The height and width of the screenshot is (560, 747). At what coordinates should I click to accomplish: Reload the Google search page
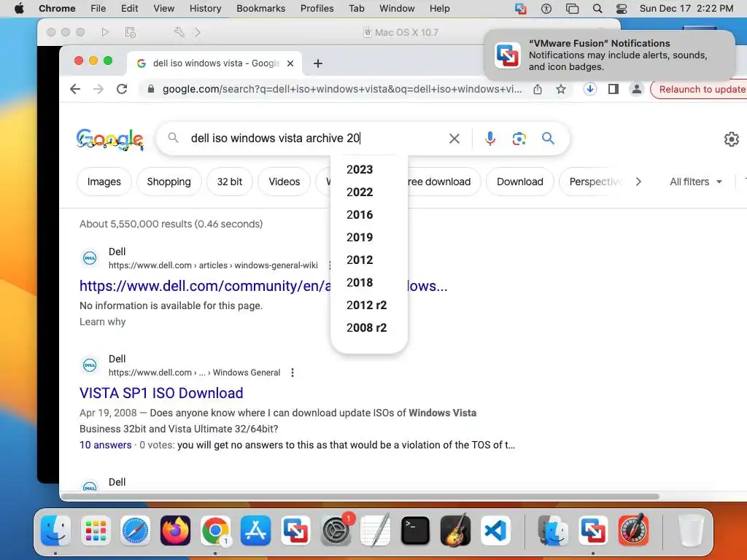(122, 89)
